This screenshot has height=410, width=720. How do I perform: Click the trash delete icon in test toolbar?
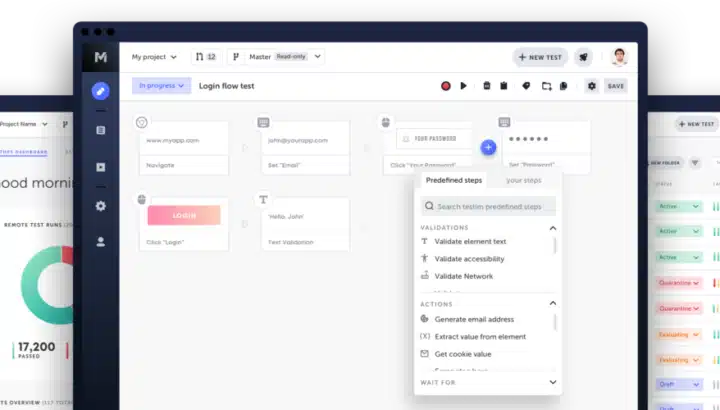click(x=487, y=86)
